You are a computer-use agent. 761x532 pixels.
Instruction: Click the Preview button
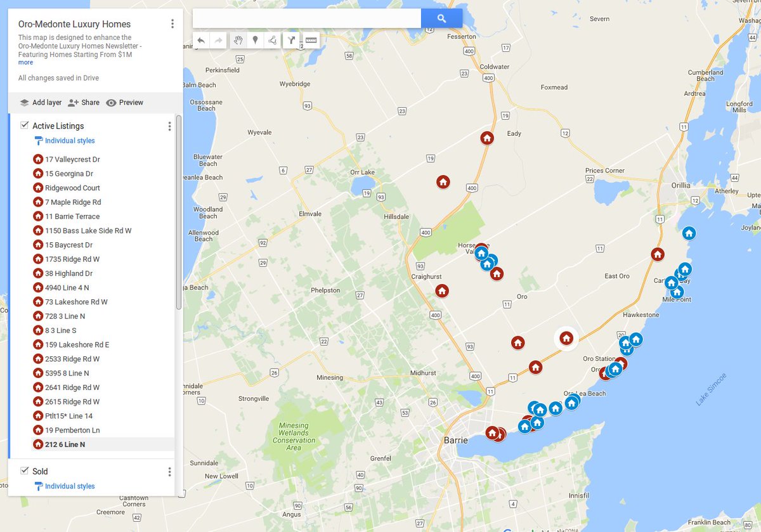(124, 103)
